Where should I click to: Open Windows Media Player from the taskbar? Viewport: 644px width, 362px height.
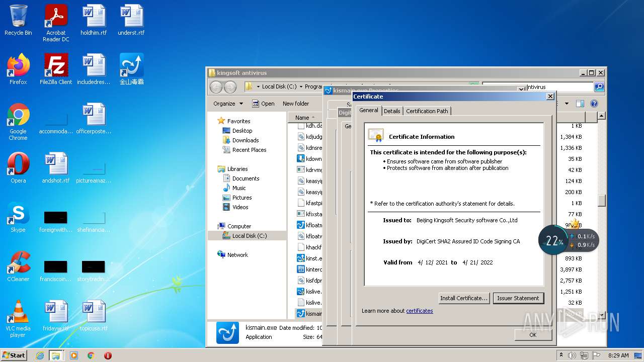point(74,355)
